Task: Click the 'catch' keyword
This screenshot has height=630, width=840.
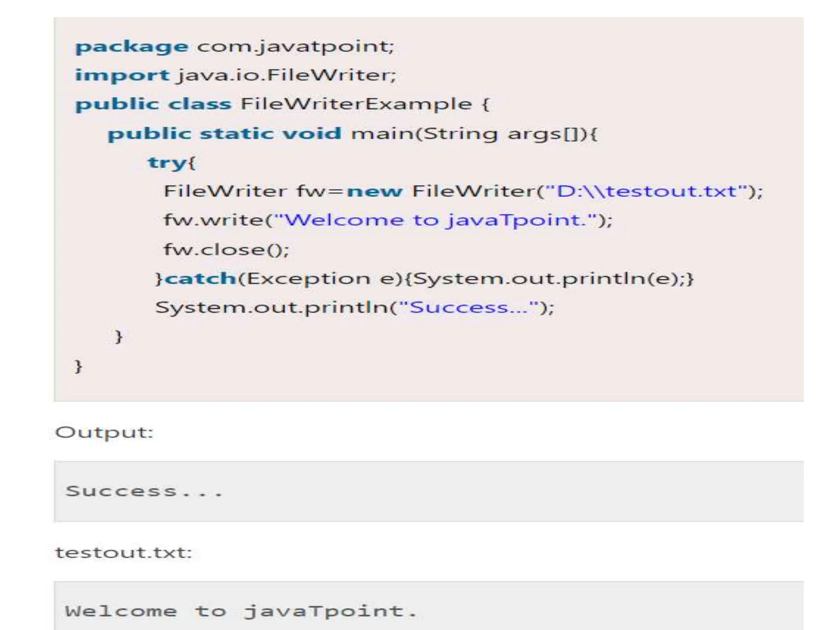Action: pyautogui.click(x=200, y=279)
